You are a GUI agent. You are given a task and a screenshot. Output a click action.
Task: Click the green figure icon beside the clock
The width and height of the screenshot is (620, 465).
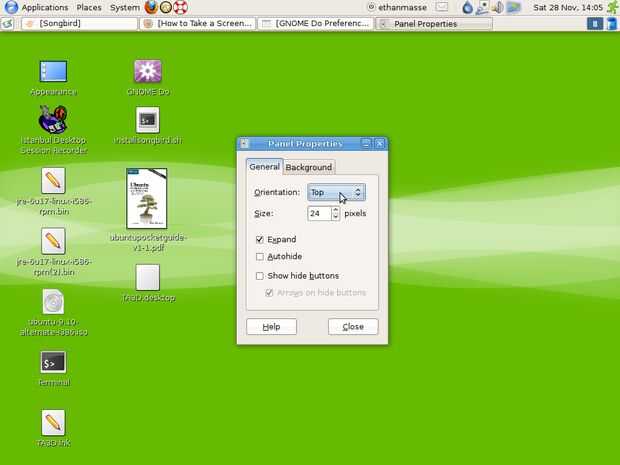click(612, 7)
